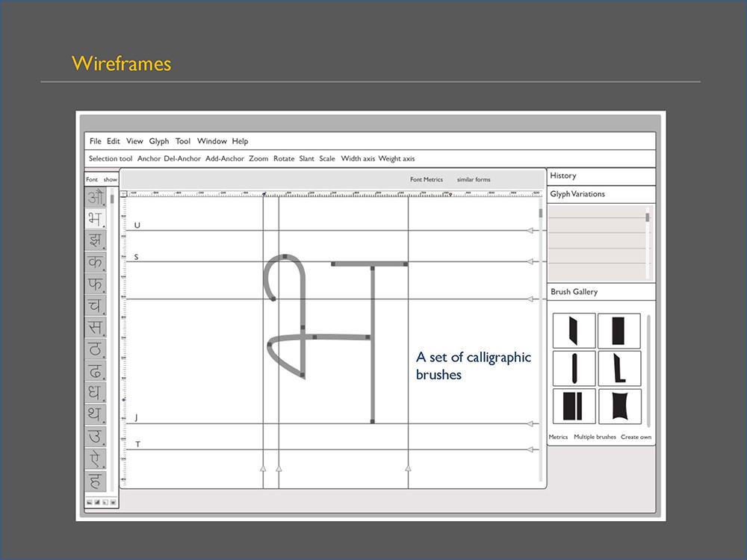Click the canvas vertical scrollbar thumb
Image resolution: width=747 pixels, height=560 pixels.
click(x=541, y=213)
